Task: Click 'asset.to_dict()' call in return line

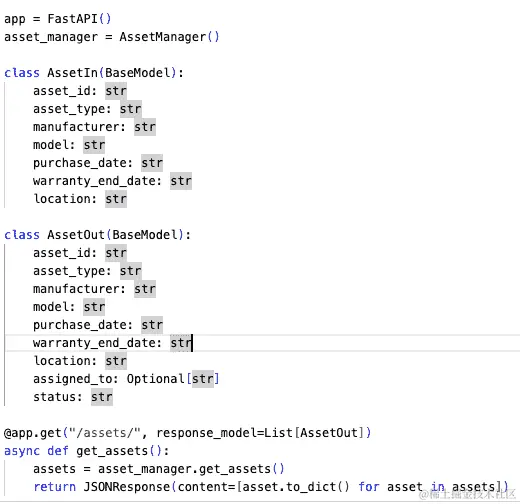Action: point(295,487)
